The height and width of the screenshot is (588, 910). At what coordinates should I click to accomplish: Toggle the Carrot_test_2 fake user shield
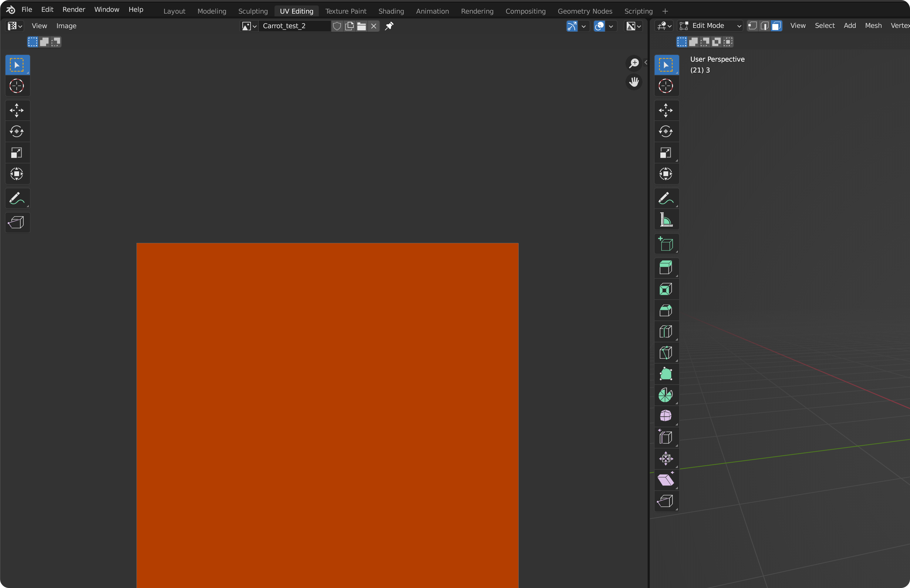pos(337,26)
